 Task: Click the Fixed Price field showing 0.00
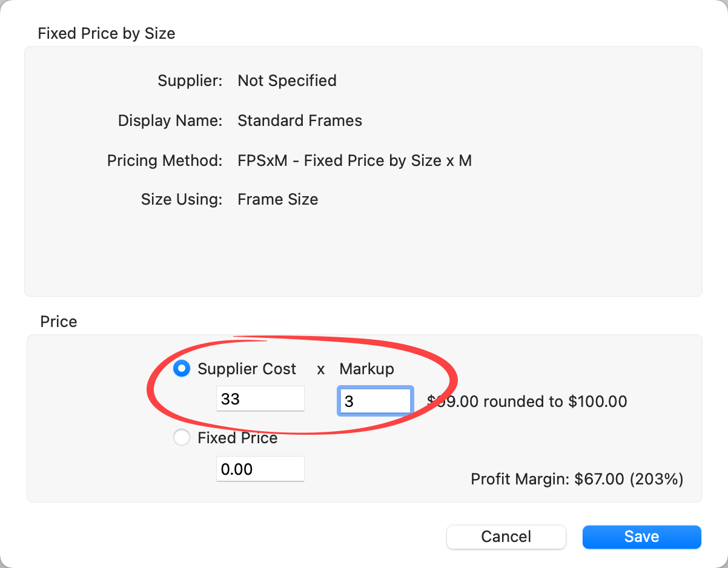tap(260, 469)
